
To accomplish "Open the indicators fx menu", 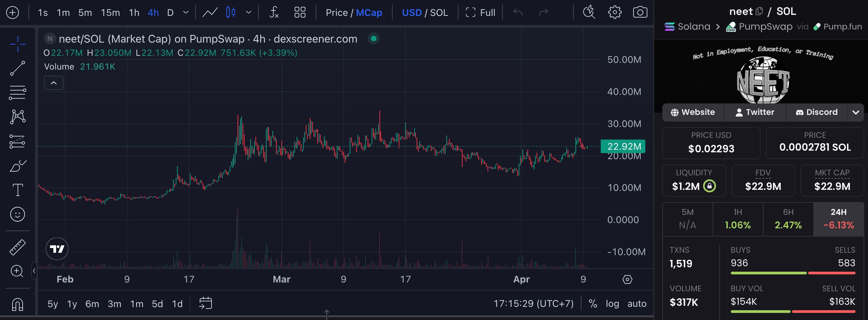I will [274, 13].
